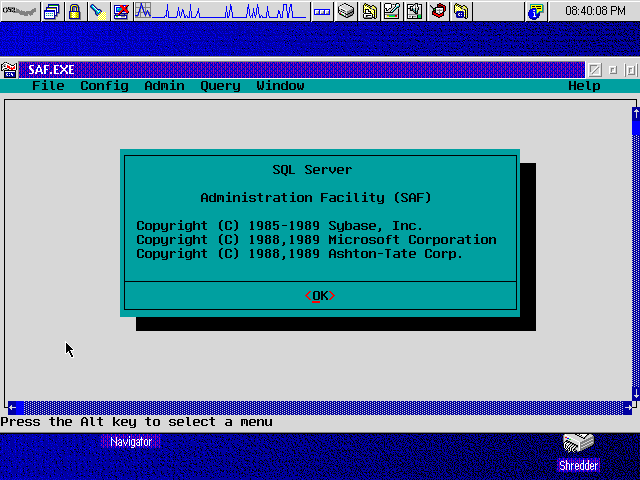Click the Sybase, Inc. copyright line
The height and width of the screenshot is (480, 640).
point(280,226)
